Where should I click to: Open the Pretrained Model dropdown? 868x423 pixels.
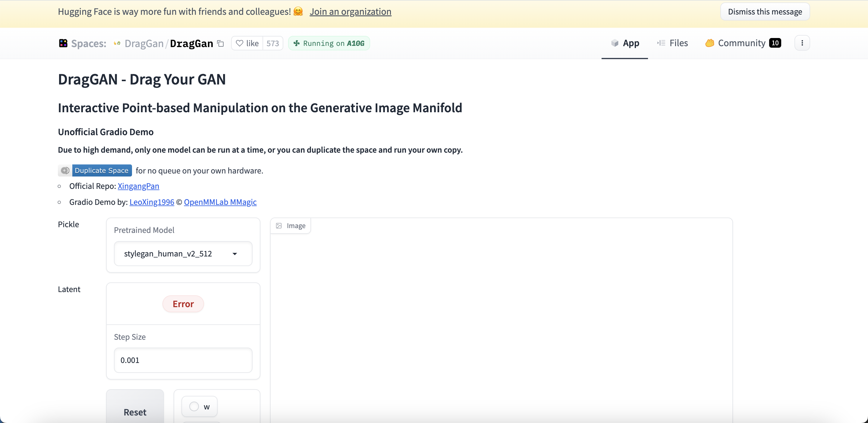[183, 253]
